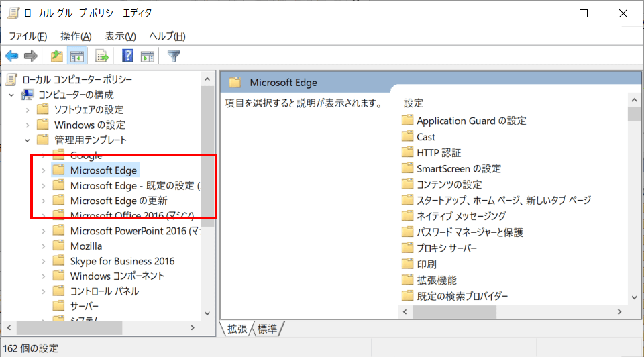Open the ヘルプ(H) menu
The image size is (644, 357).
coord(167,36)
